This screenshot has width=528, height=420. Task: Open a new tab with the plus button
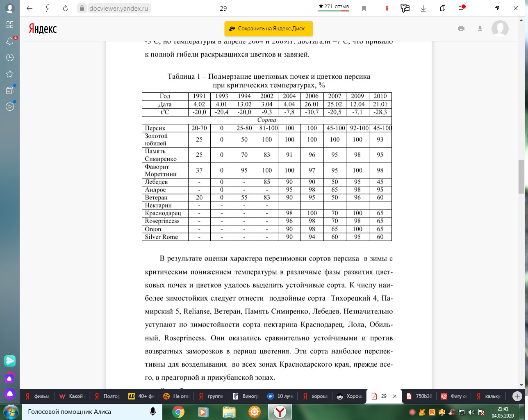click(517, 396)
